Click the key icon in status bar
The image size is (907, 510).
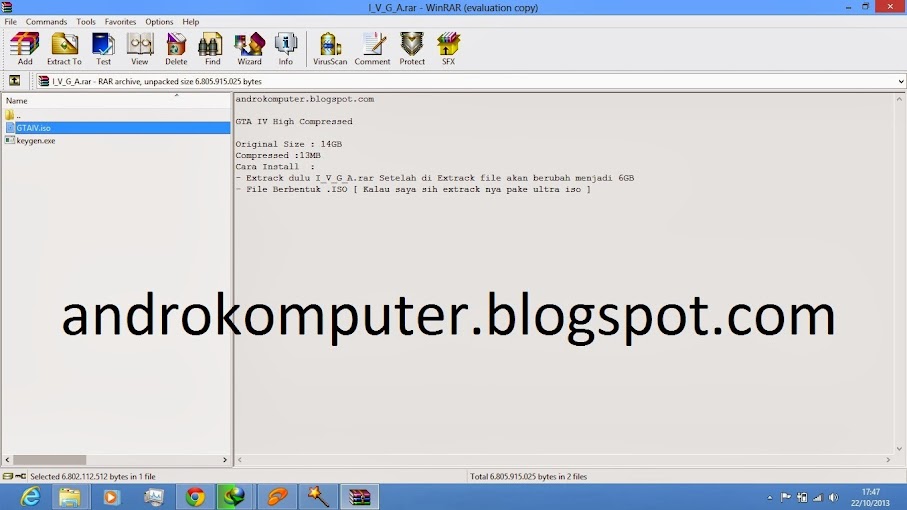click(x=21, y=476)
